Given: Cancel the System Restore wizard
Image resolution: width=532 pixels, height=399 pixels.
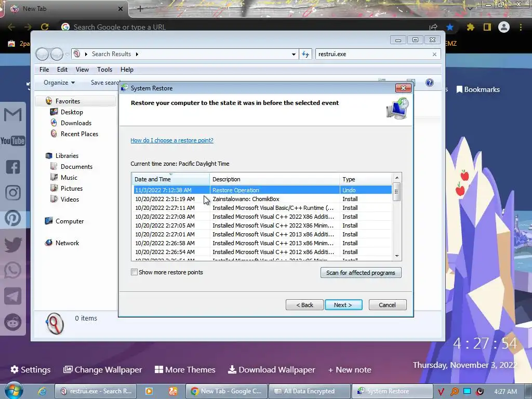Looking at the screenshot, I should (388, 304).
